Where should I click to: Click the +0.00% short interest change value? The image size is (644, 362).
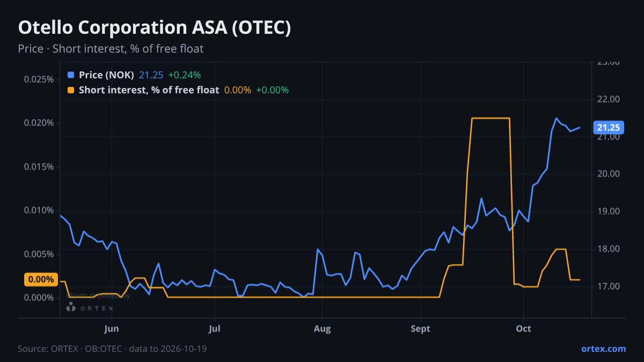point(272,90)
